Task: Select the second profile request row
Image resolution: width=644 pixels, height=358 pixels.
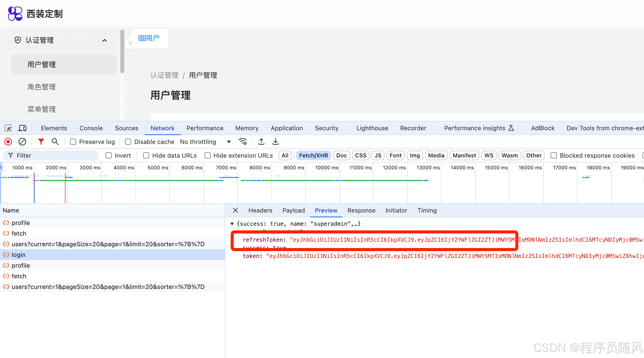Action: click(112, 266)
